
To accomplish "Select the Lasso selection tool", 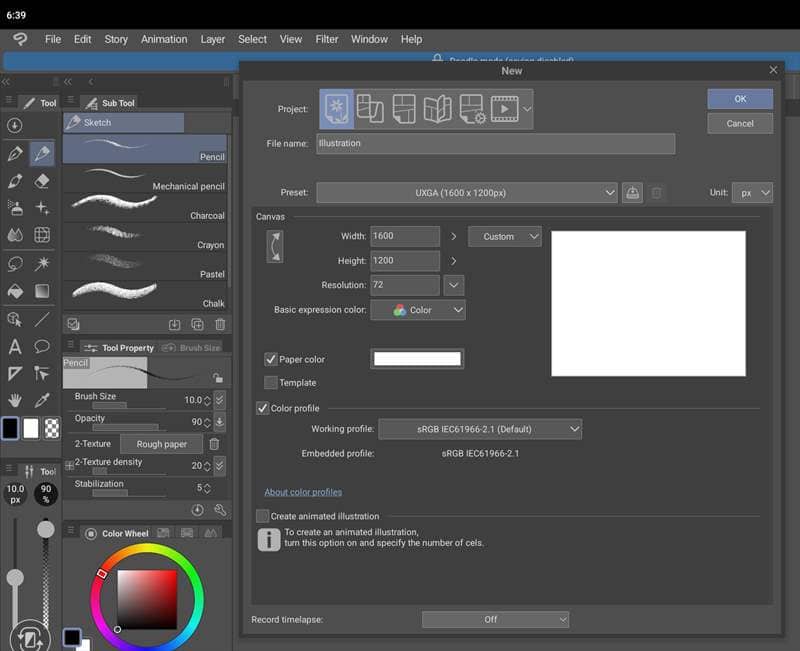I will pos(15,264).
